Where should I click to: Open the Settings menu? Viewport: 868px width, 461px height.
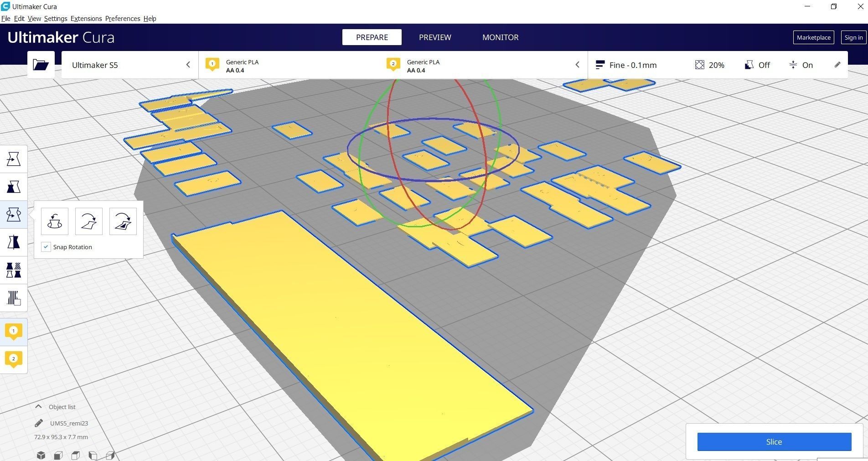click(x=56, y=19)
